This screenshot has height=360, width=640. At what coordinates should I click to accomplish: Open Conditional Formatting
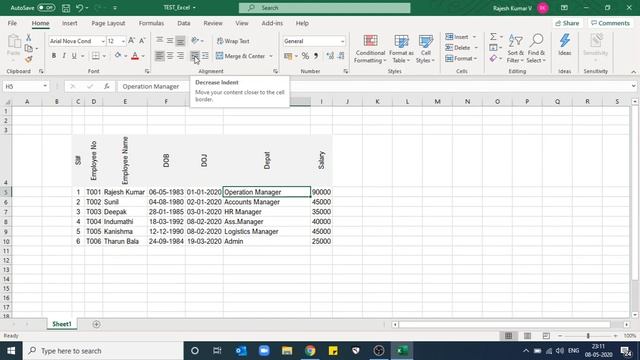click(370, 49)
